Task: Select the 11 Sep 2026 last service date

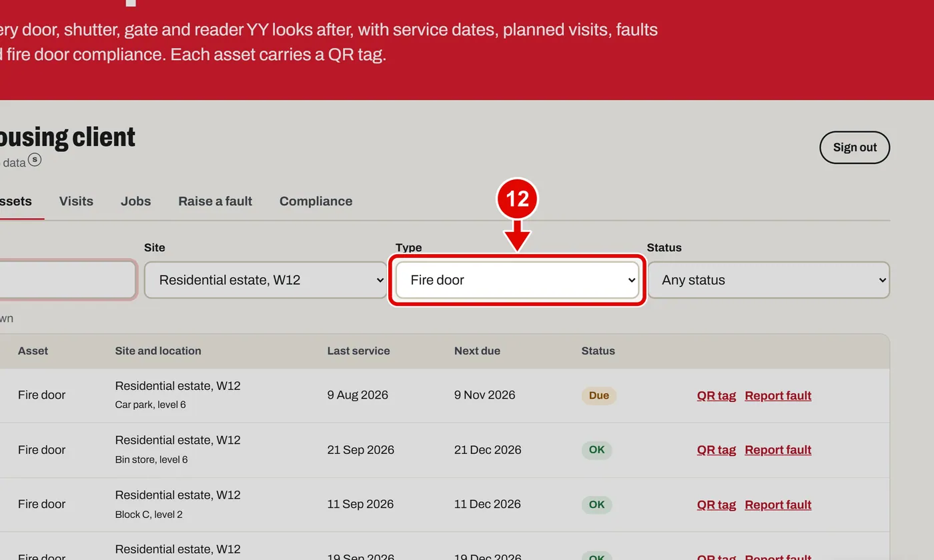Action: [x=360, y=504]
